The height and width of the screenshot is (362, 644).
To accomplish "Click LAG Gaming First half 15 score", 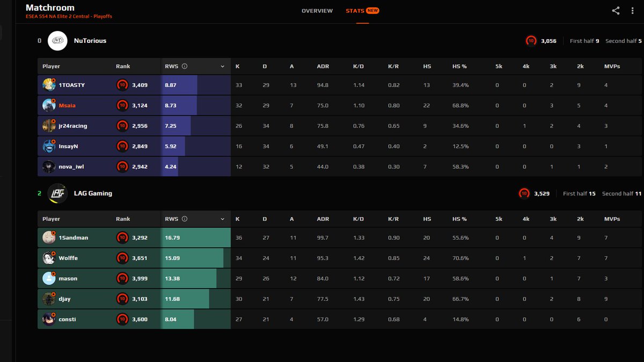I will pyautogui.click(x=579, y=194).
